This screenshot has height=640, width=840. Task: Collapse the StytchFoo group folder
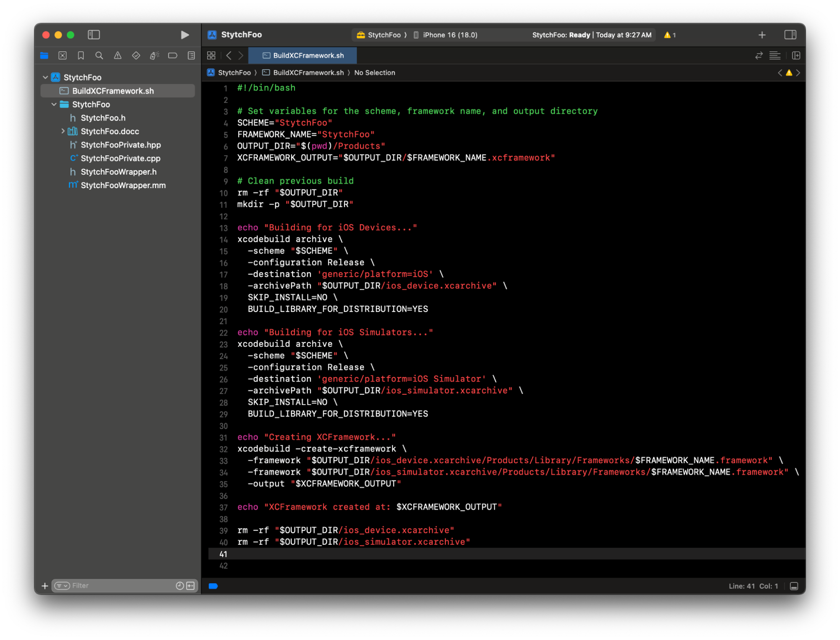coord(54,104)
